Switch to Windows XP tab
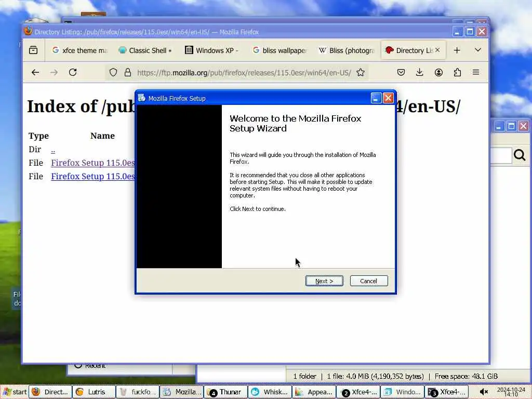Image resolution: width=532 pixels, height=399 pixels. coord(212,50)
